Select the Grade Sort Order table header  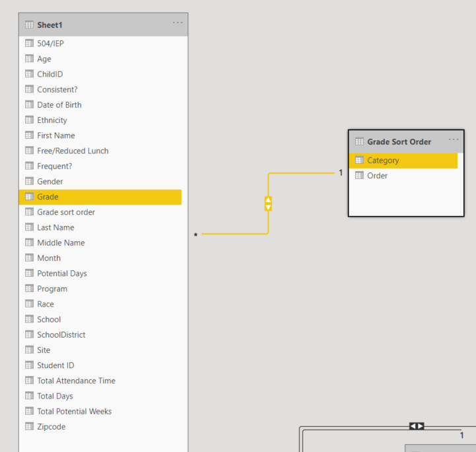(x=406, y=142)
